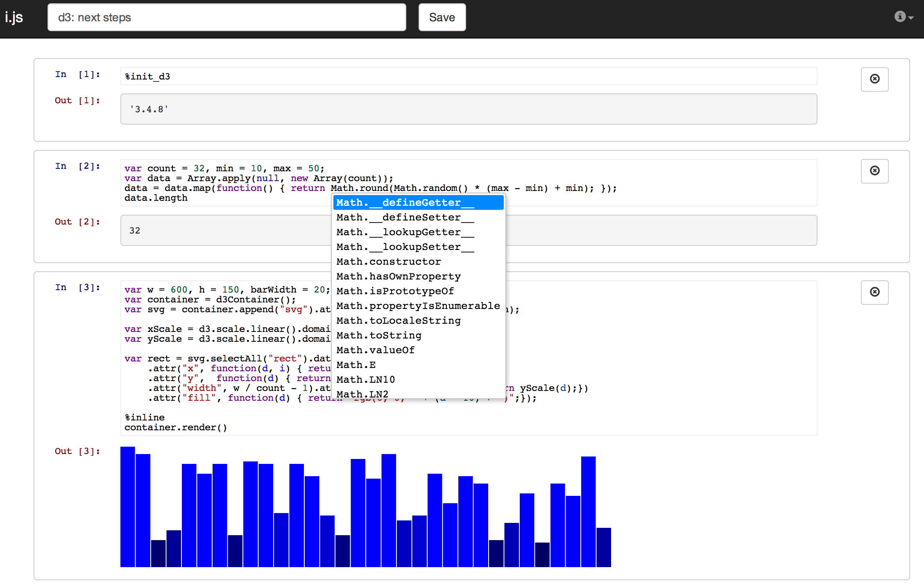Choose Math.toString completion
Viewport: 924px width, 586px height.
(x=418, y=335)
